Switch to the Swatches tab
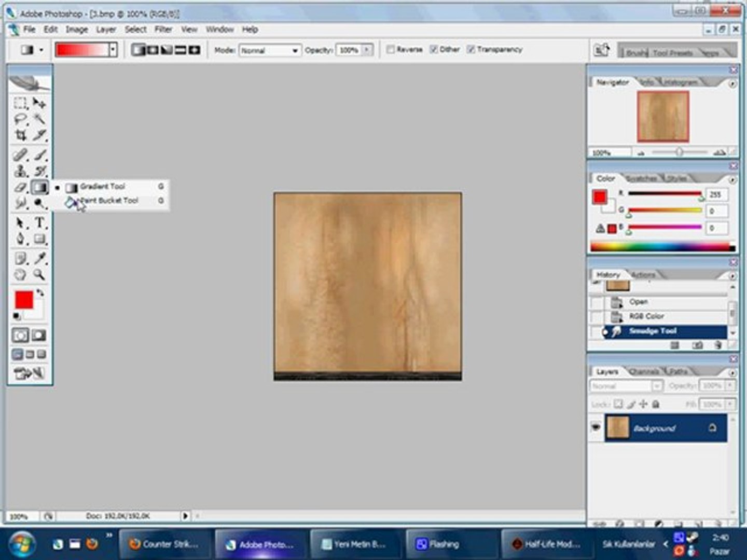 642,178
